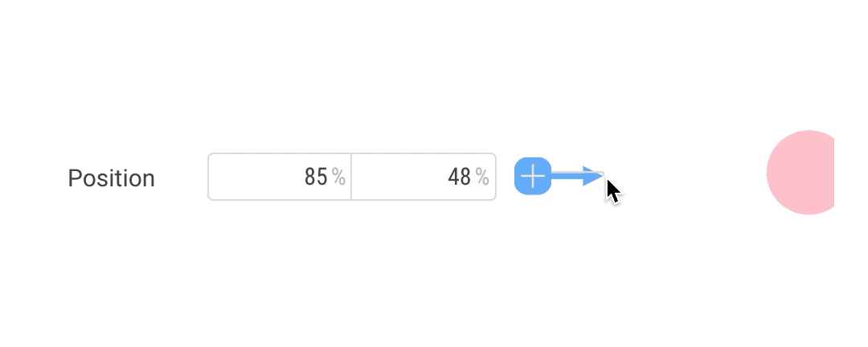
Task: Click the top of the pink circle
Action: pos(809,134)
